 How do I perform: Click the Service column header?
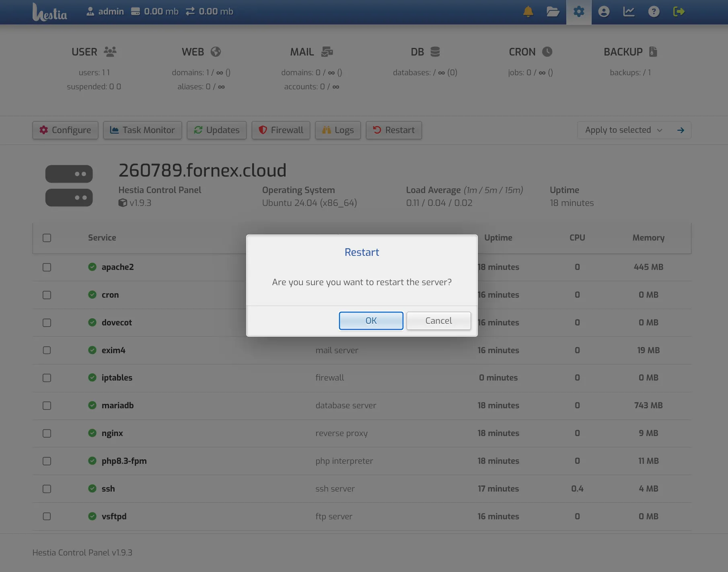coord(102,237)
